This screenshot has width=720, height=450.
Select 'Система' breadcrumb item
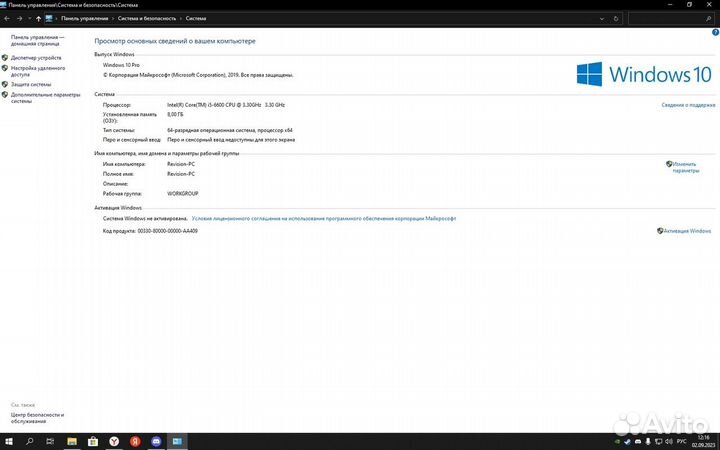click(196, 18)
